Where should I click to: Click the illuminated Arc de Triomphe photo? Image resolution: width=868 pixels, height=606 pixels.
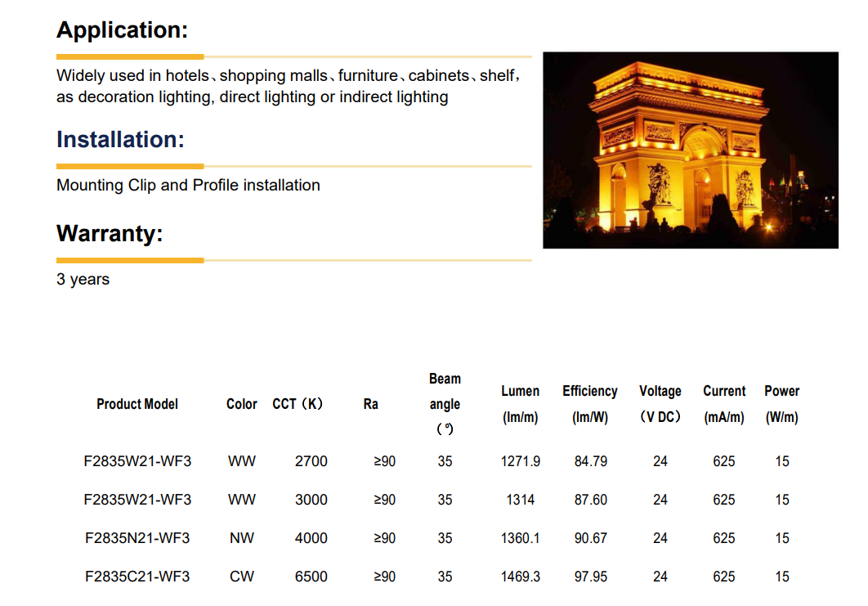coord(690,150)
